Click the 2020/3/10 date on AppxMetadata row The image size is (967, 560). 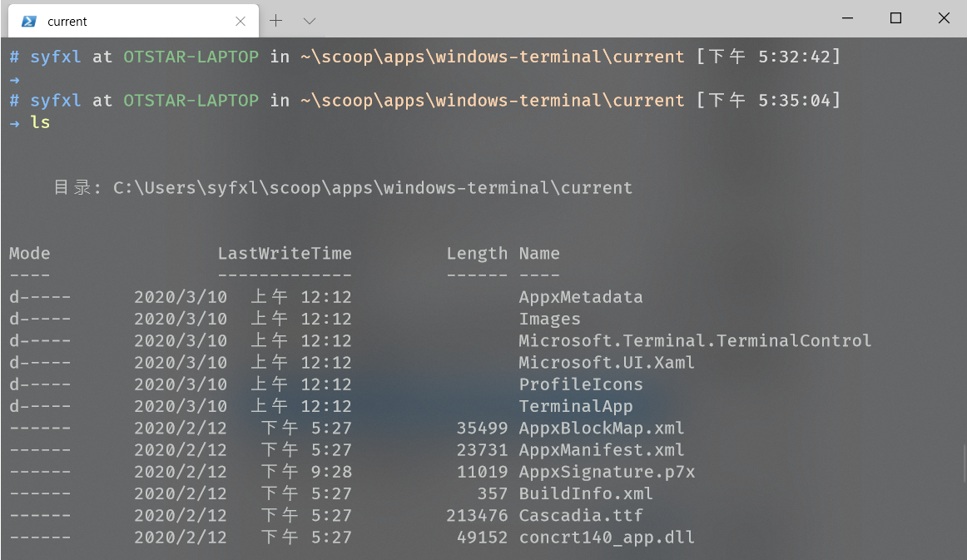180,297
